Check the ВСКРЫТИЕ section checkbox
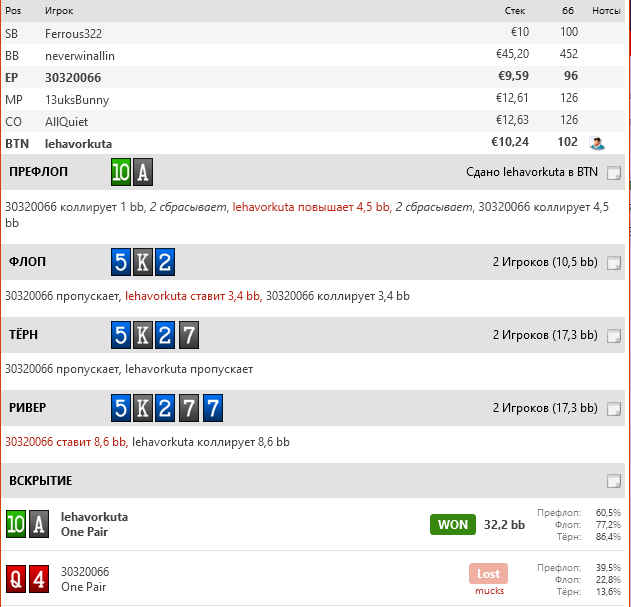The image size is (631, 607). [x=614, y=481]
